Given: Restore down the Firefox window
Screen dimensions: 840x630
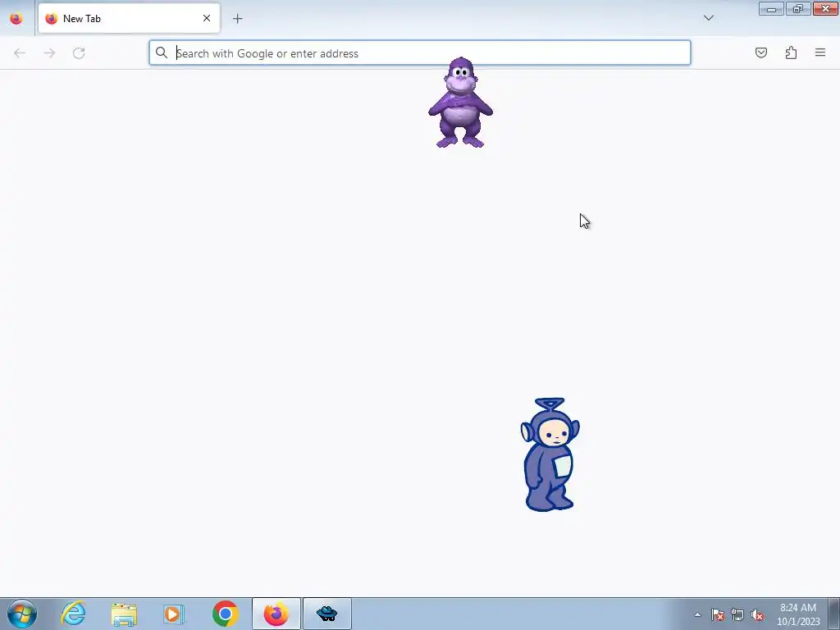Looking at the screenshot, I should point(798,8).
